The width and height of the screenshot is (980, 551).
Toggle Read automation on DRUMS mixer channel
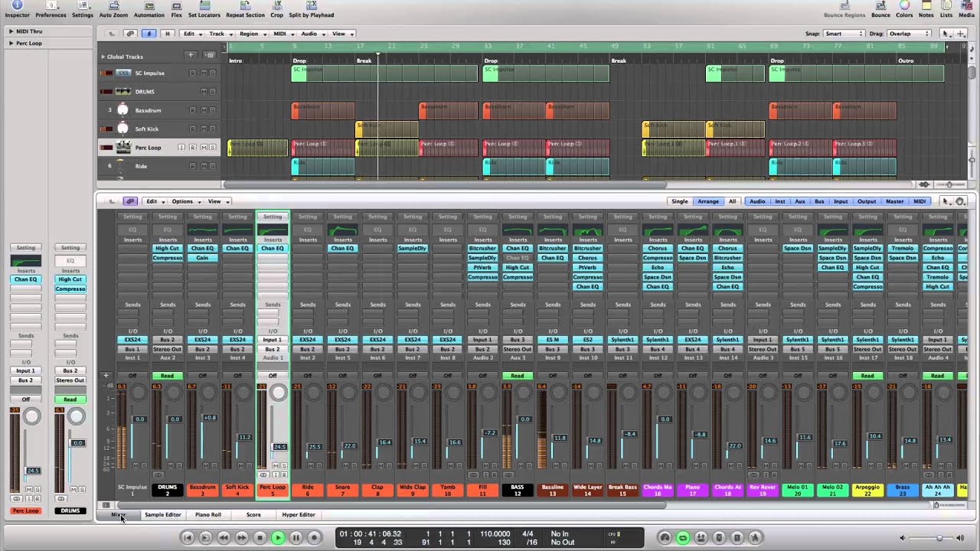(x=167, y=376)
